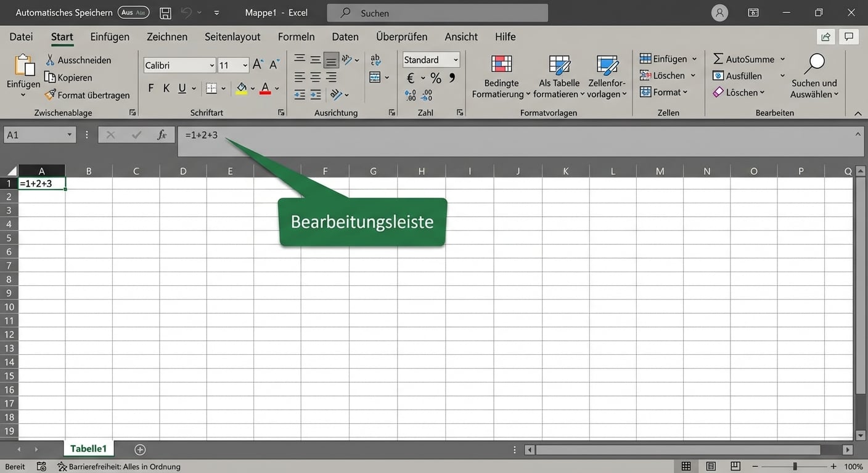Click the text orientation icon

point(348,59)
